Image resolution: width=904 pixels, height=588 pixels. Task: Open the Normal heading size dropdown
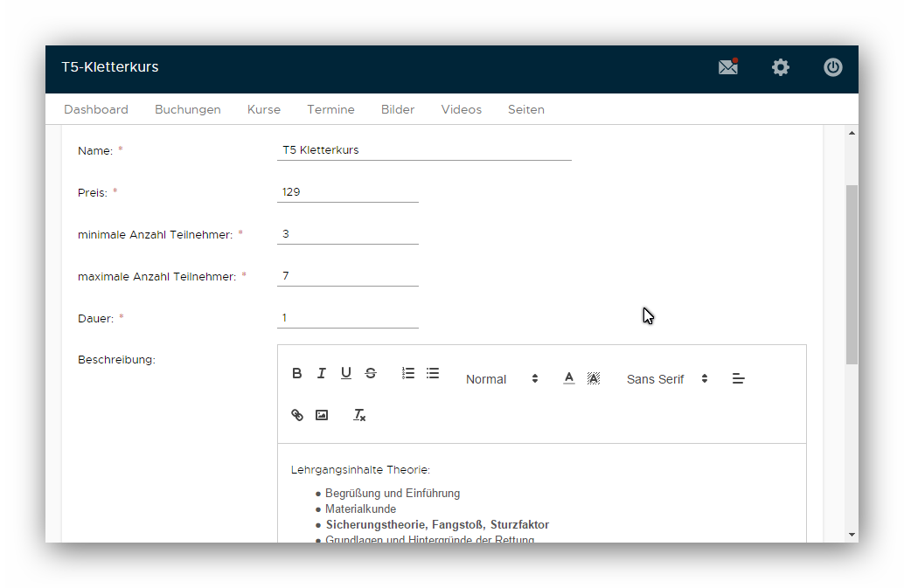pos(502,379)
